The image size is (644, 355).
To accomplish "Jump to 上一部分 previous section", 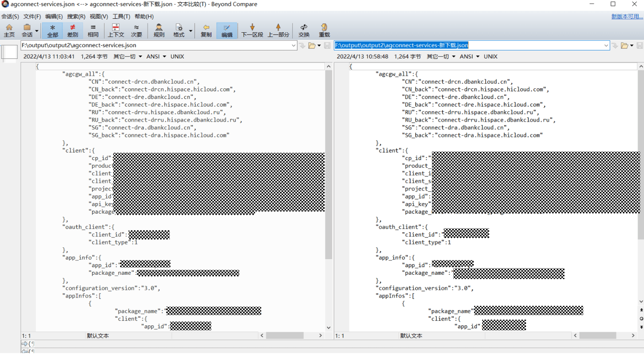I will tap(278, 30).
